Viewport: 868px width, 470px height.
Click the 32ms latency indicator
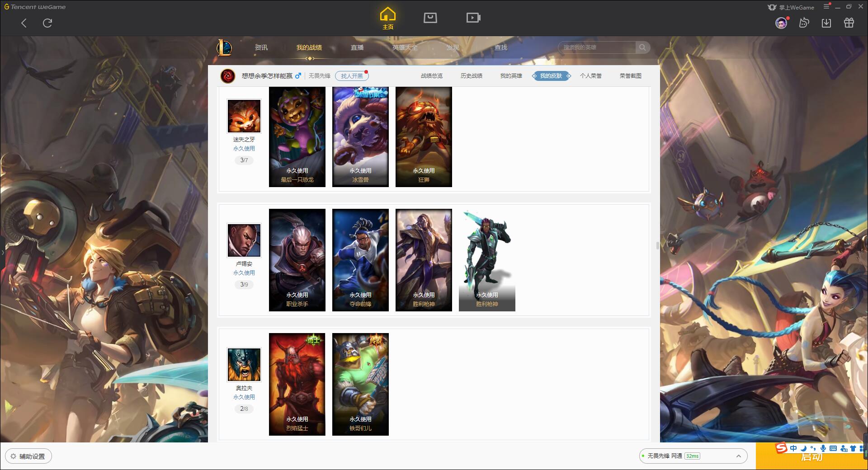pyautogui.click(x=692, y=456)
